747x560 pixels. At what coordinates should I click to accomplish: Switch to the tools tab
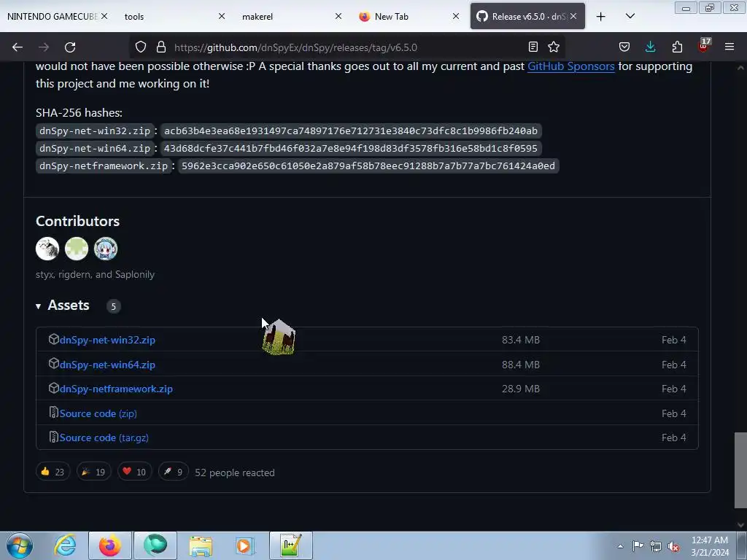click(x=134, y=17)
